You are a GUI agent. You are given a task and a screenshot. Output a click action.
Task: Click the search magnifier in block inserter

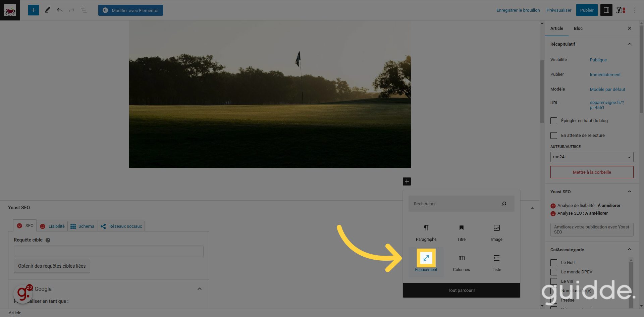[504, 204]
